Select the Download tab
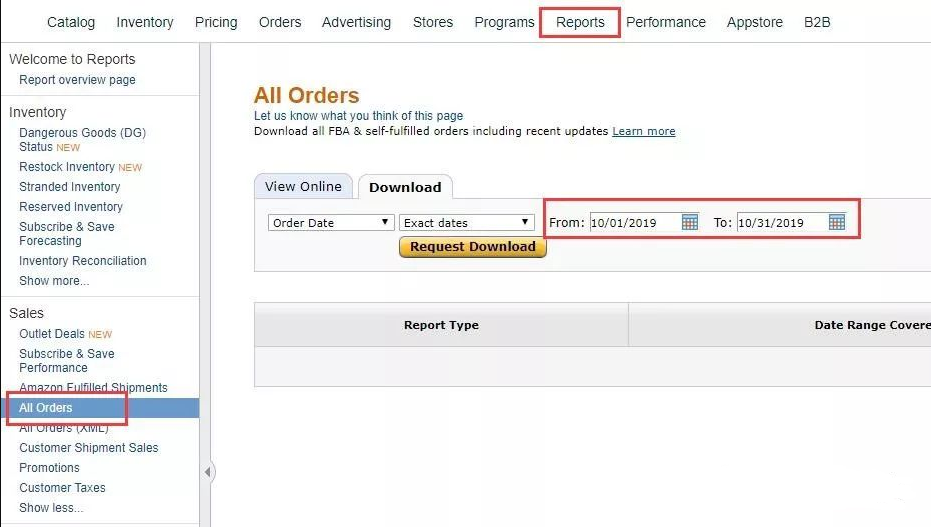The height and width of the screenshot is (527, 931). pos(405,187)
